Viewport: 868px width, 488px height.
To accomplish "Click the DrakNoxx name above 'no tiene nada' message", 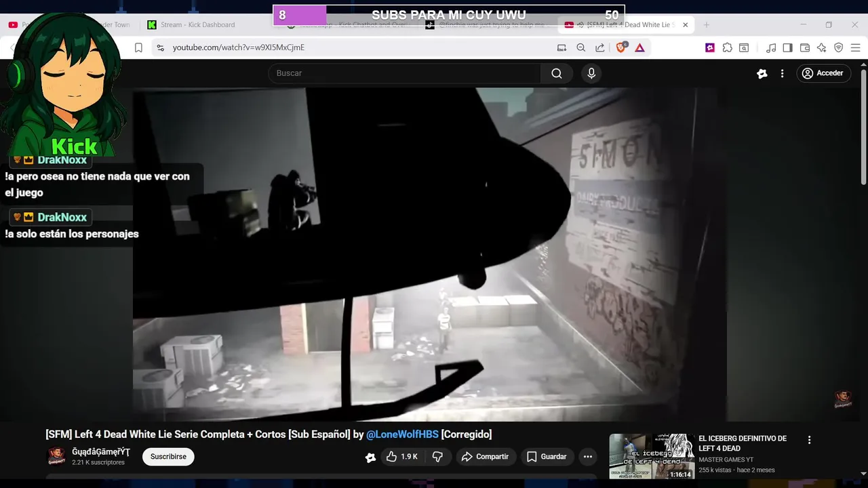I will click(62, 160).
